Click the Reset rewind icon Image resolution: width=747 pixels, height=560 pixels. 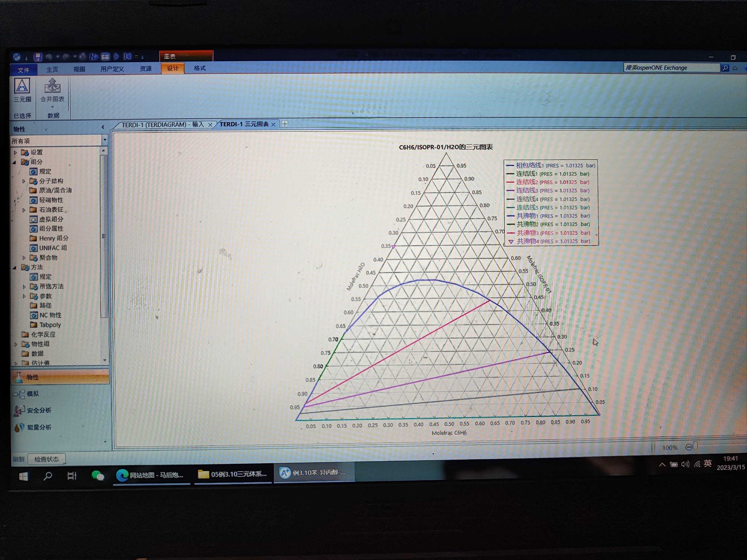click(x=127, y=56)
